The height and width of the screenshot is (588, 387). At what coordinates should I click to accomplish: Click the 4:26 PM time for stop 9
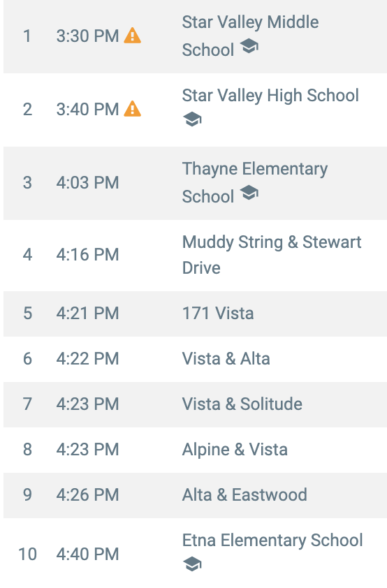[88, 494]
